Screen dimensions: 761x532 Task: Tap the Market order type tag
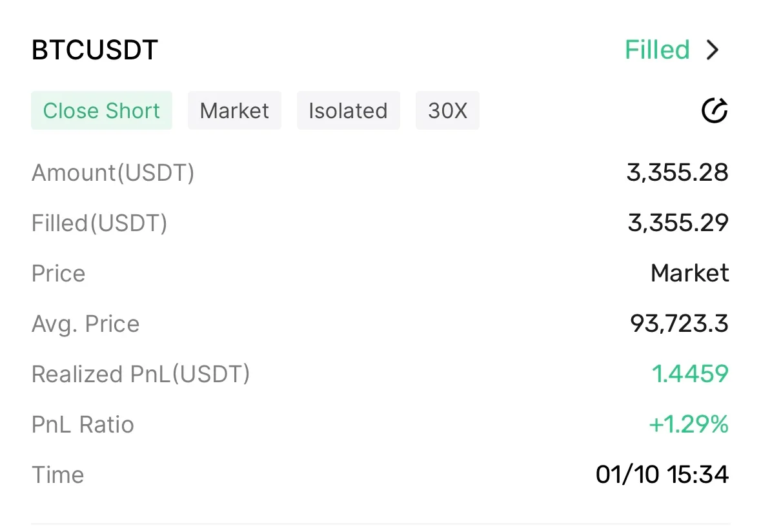(x=234, y=110)
